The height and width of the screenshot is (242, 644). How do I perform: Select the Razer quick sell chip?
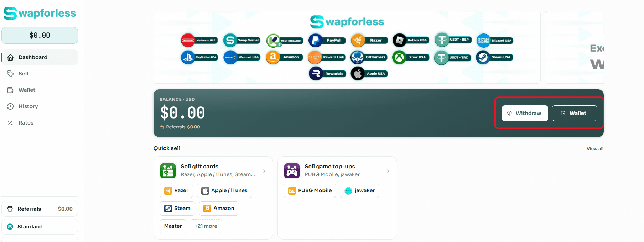tap(176, 191)
